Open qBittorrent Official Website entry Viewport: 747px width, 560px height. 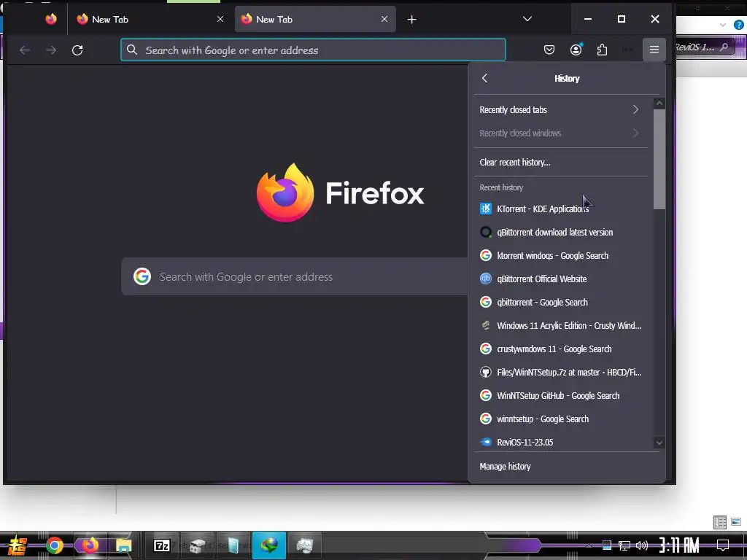pyautogui.click(x=561, y=279)
